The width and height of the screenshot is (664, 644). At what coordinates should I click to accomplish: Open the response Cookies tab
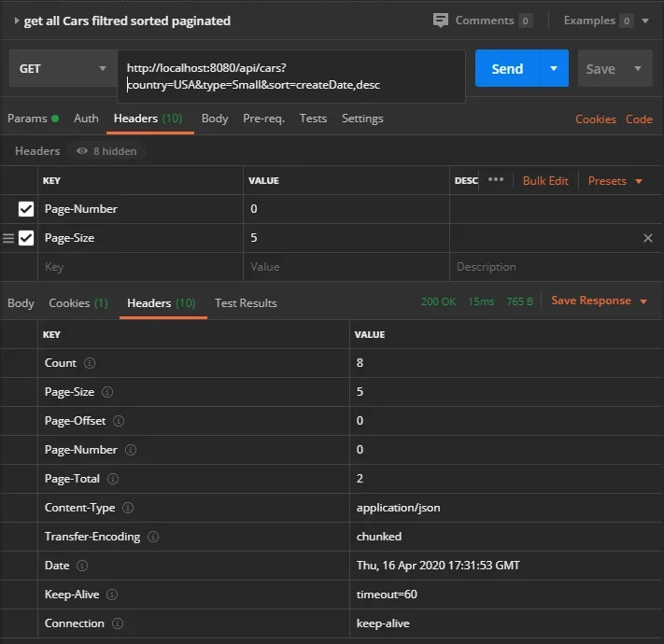tap(78, 303)
